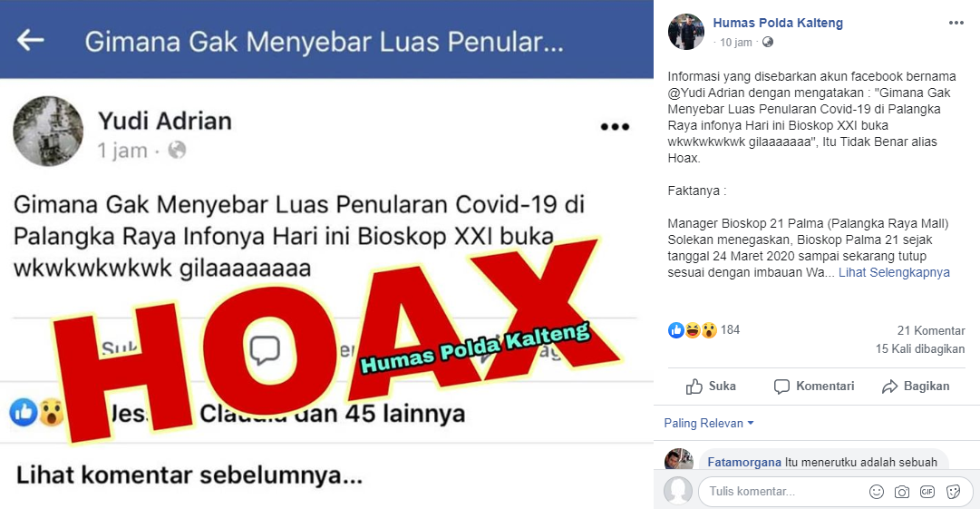Open options menu for Humas Polda Kalteng post
Image resolution: width=980 pixels, height=509 pixels.
pos(956,23)
